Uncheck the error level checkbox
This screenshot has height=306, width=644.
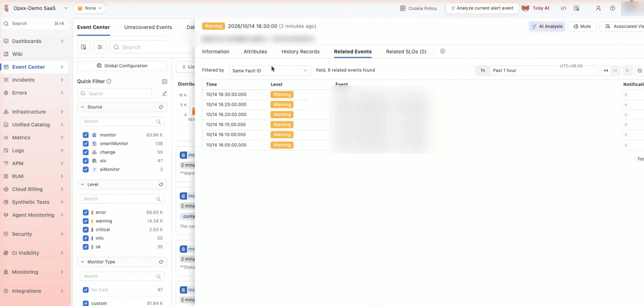[x=85, y=212]
